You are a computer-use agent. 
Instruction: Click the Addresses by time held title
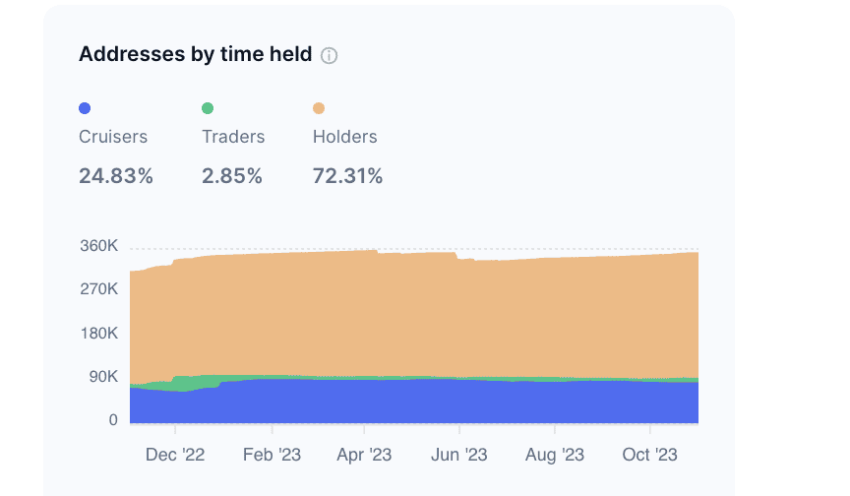pos(195,54)
